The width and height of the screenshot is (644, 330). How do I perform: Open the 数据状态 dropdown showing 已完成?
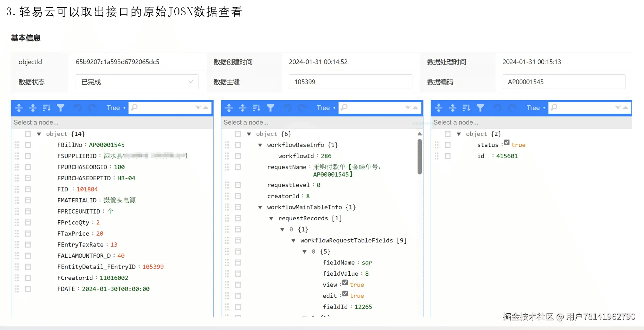pos(137,82)
